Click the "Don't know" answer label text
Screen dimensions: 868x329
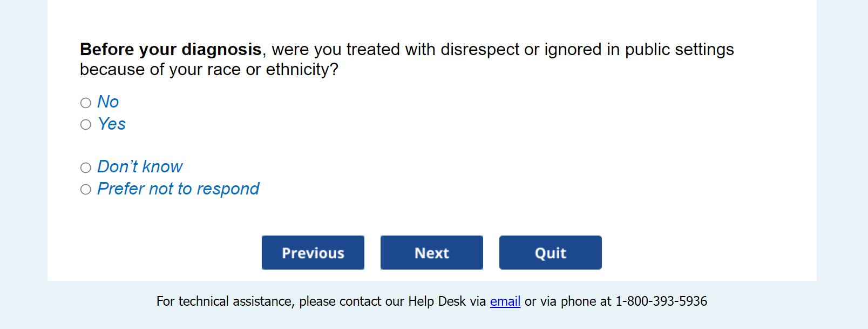140,166
